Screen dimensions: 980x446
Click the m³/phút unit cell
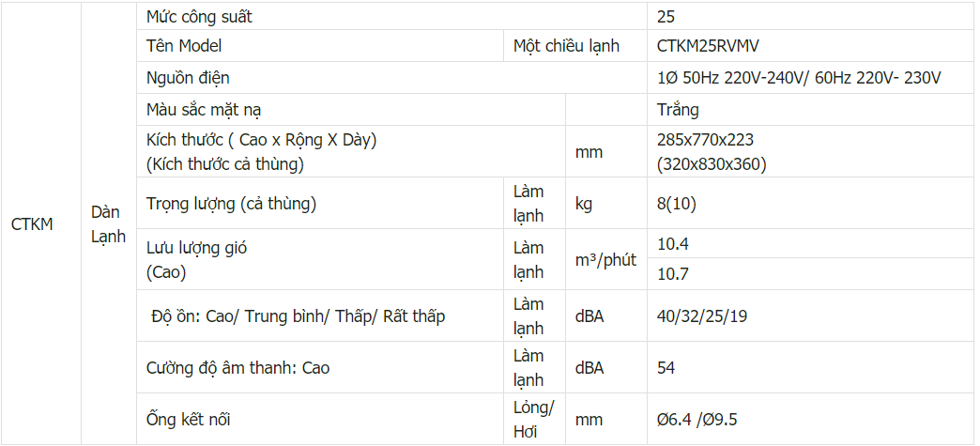(x=605, y=260)
